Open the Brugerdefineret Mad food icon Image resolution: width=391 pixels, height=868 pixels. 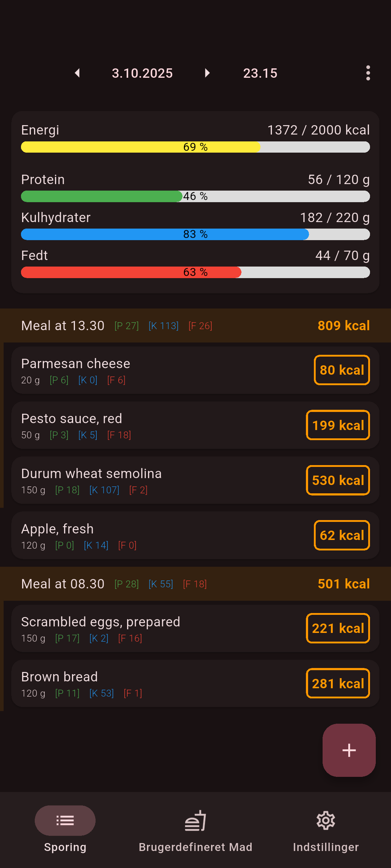coord(195,820)
